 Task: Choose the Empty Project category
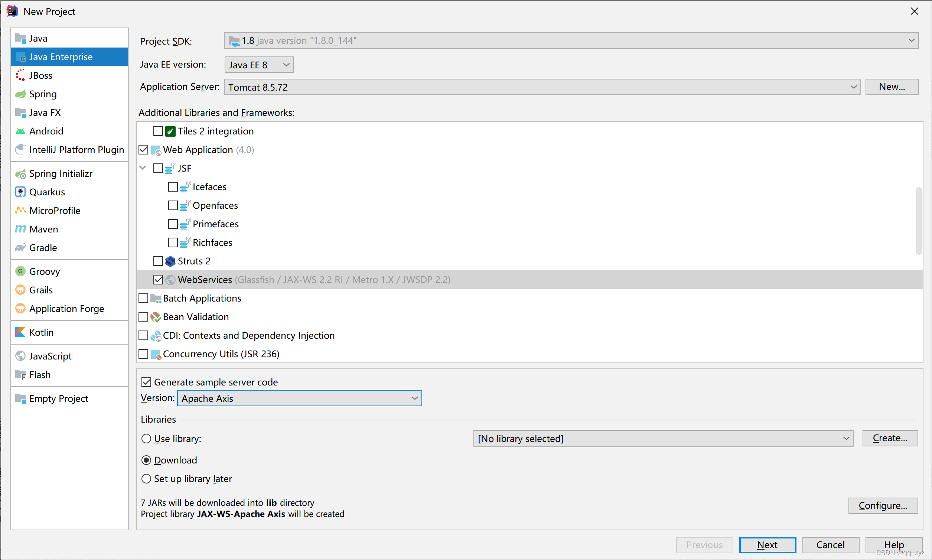coord(59,398)
